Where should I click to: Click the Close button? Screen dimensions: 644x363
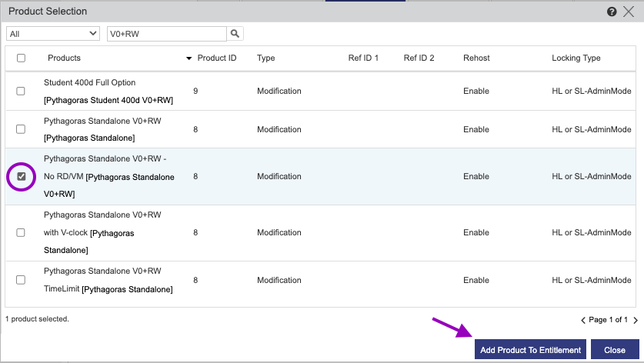tap(615, 350)
